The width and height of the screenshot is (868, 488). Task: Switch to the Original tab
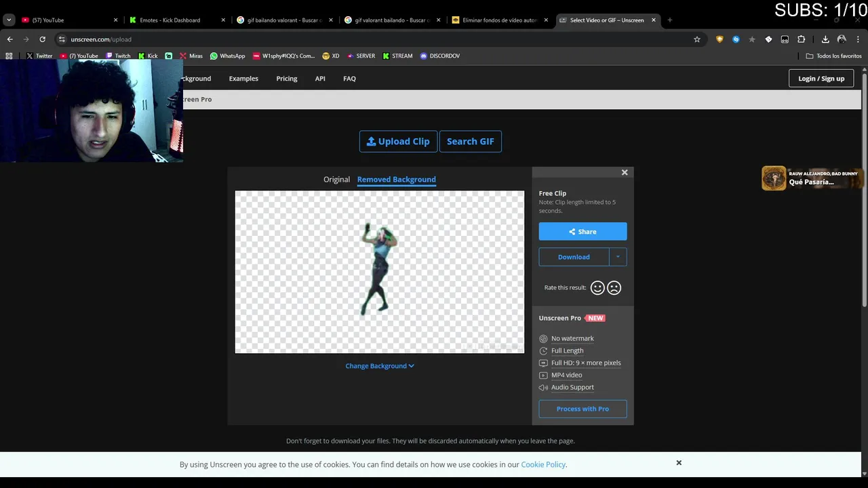pyautogui.click(x=336, y=179)
